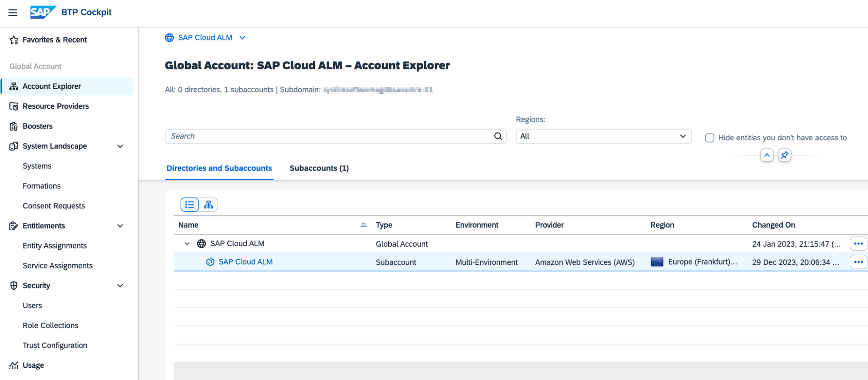
Task: Switch to the Subaccounts (1) tab
Action: [319, 168]
